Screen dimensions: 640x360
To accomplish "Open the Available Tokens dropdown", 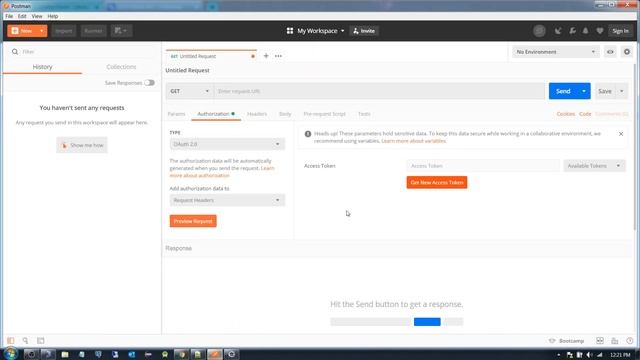I will (x=594, y=166).
